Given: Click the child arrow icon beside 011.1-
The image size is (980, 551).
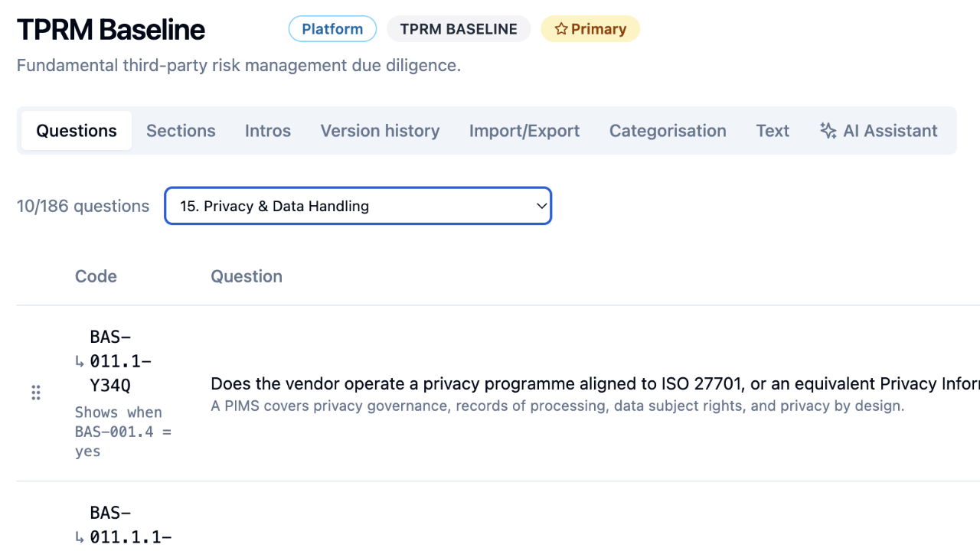Looking at the screenshot, I should tap(80, 361).
